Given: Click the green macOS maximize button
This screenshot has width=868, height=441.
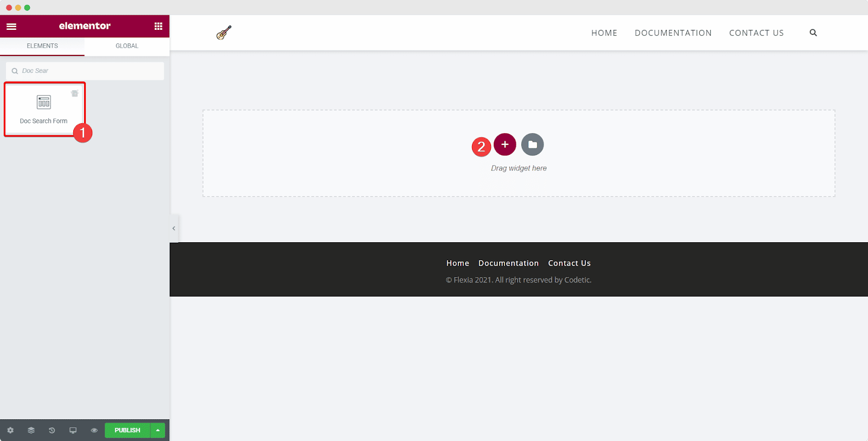Looking at the screenshot, I should tap(27, 8).
